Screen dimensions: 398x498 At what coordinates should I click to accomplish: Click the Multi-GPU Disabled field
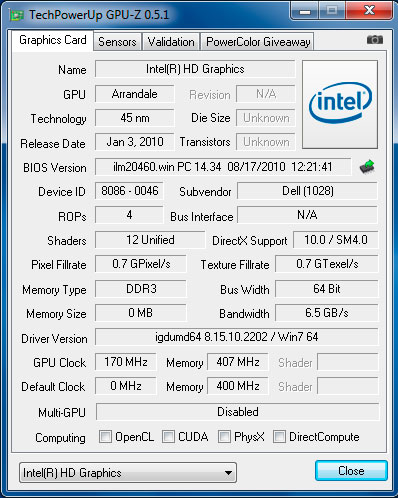238,412
